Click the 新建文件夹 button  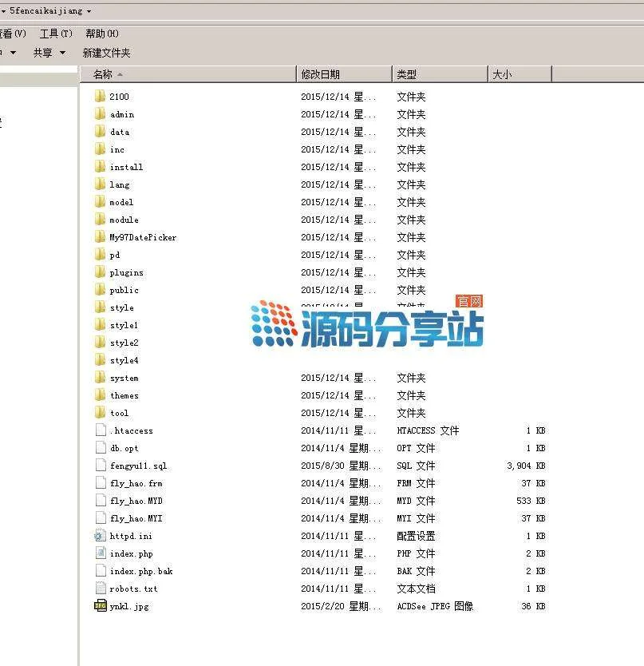tap(106, 53)
